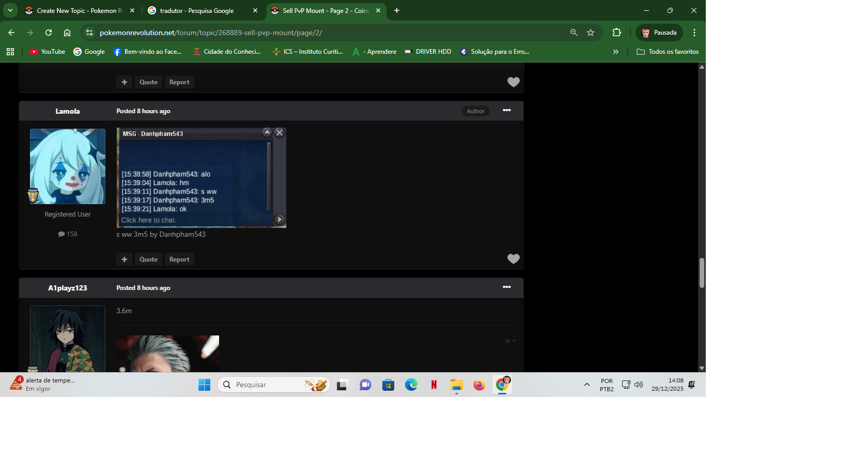Open Netflix from the taskbar
Image resolution: width=868 pixels, height=475 pixels.
click(433, 385)
